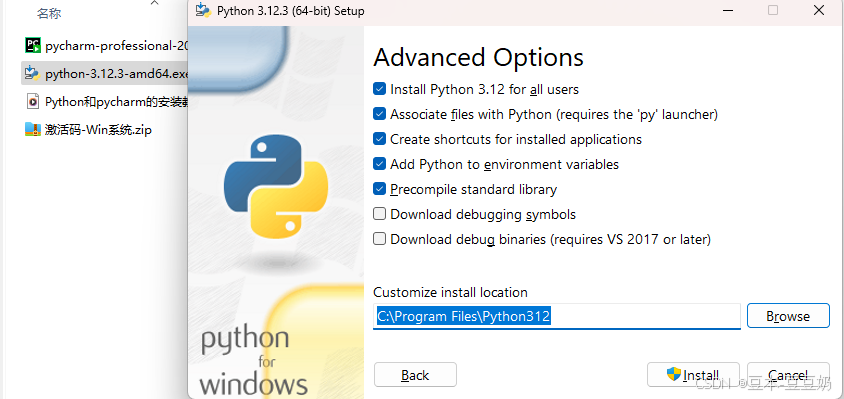Click the python-3.12.3-amd64.exe file icon
Viewport: 844px width, 399px height.
pos(33,73)
